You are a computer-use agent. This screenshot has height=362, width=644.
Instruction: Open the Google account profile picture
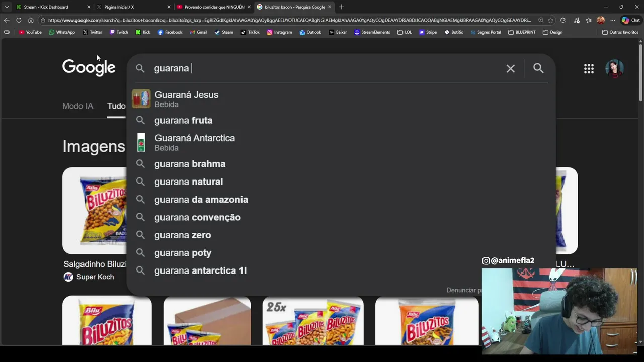[614, 69]
